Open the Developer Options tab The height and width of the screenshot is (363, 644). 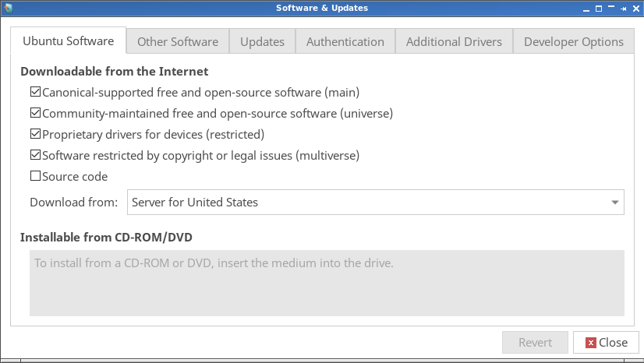[x=574, y=41]
